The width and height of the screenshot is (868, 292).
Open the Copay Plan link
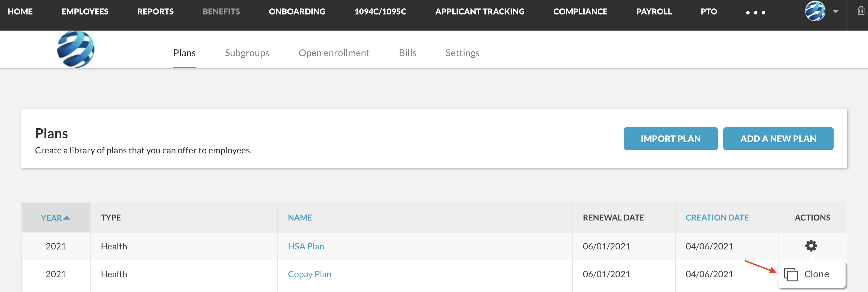point(309,274)
